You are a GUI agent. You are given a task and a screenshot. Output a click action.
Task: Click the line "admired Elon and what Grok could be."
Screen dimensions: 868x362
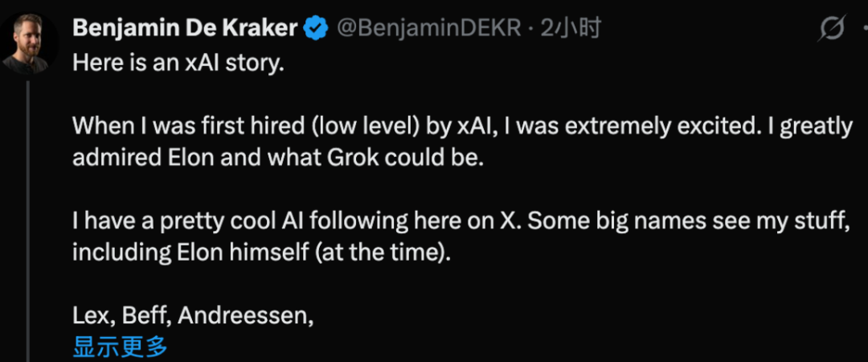[x=278, y=157]
